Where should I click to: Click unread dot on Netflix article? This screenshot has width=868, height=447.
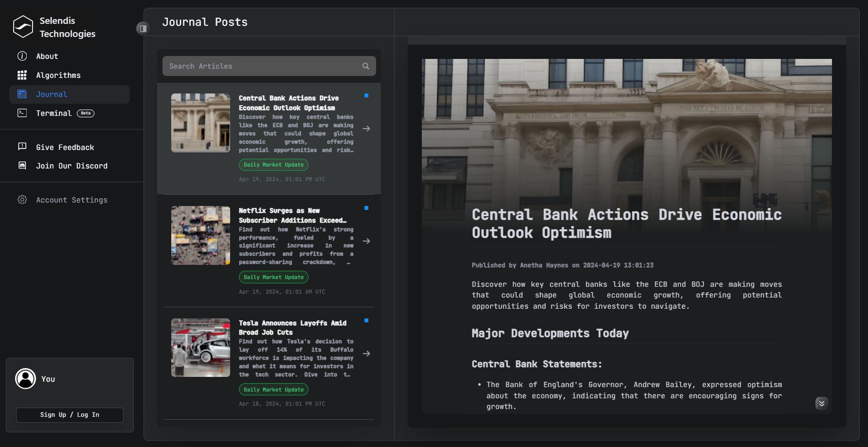click(x=366, y=208)
